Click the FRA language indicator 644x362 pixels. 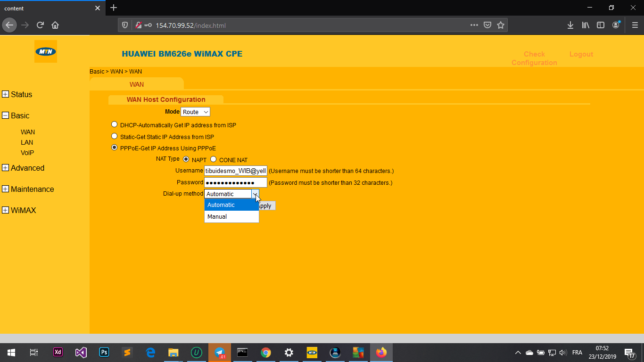[577, 353]
